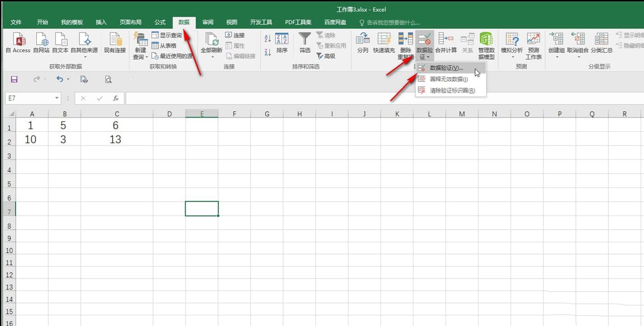
Task: Switch to the 页面布局 page layout tab
Action: [131, 22]
